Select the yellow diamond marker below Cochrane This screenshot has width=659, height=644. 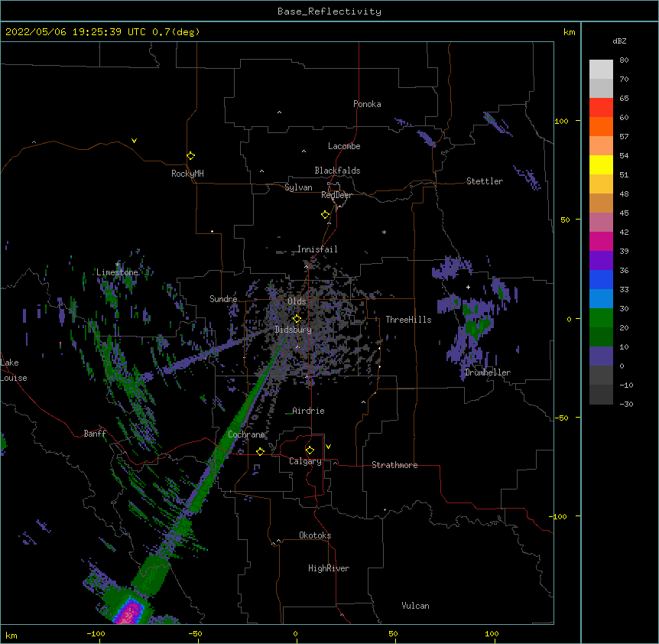pyautogui.click(x=260, y=451)
